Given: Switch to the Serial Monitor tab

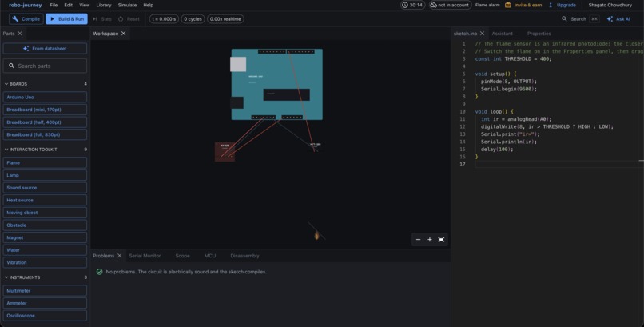Looking at the screenshot, I should pyautogui.click(x=145, y=256).
